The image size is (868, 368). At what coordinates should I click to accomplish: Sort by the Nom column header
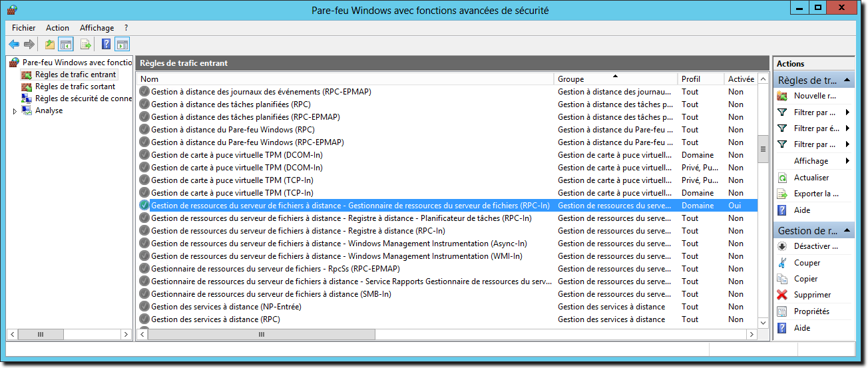click(x=346, y=79)
